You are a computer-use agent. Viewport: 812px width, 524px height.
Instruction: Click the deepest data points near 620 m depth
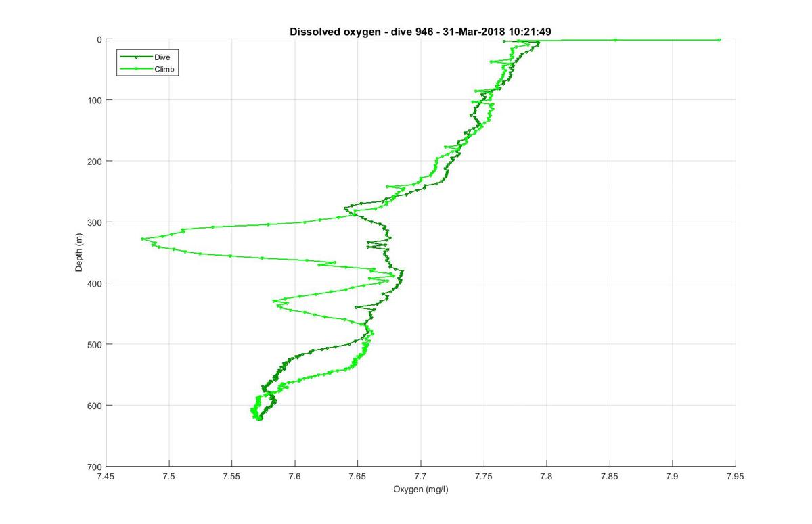(x=258, y=418)
